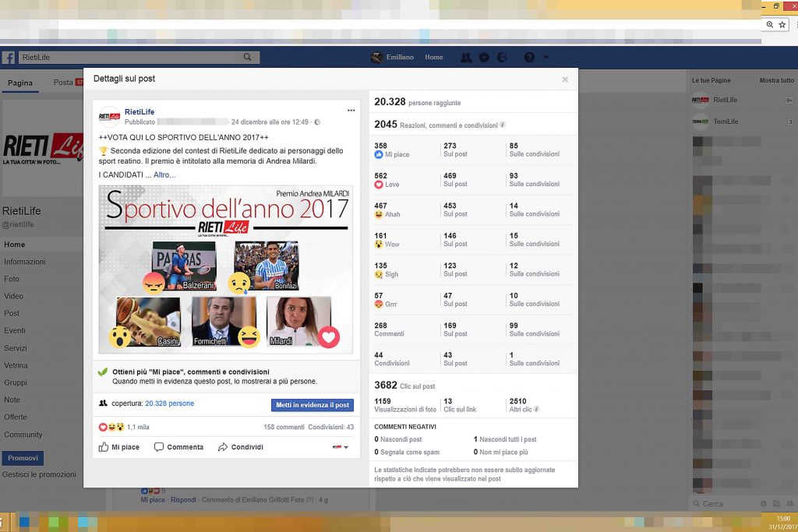Image resolution: width=798 pixels, height=532 pixels.
Task: Click the Altro... link to expand text
Action: click(x=164, y=175)
